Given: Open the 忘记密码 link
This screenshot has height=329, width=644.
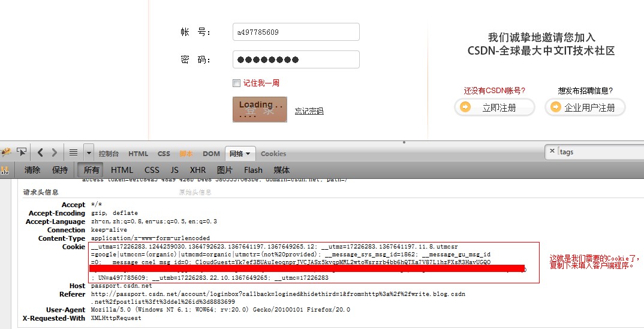Looking at the screenshot, I should pos(309,111).
